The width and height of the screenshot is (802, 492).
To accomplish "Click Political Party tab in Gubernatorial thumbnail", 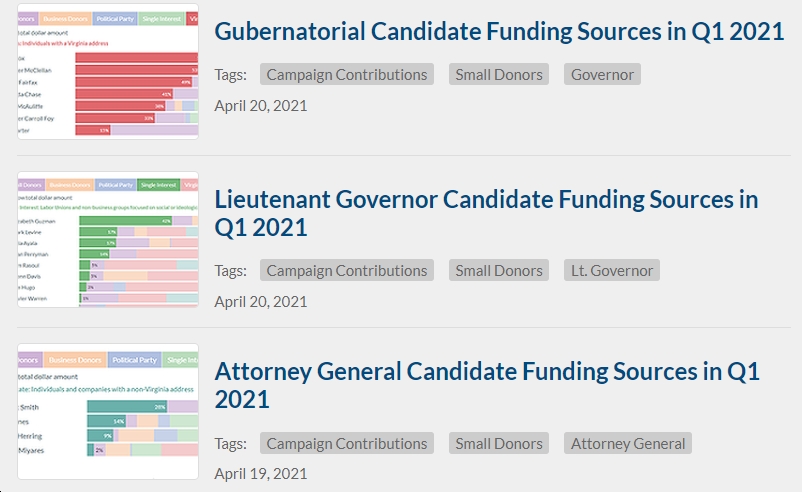I will click(x=115, y=19).
